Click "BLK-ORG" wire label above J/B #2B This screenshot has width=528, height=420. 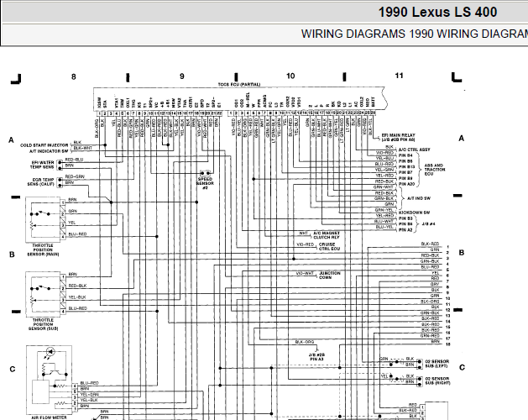tap(305, 342)
